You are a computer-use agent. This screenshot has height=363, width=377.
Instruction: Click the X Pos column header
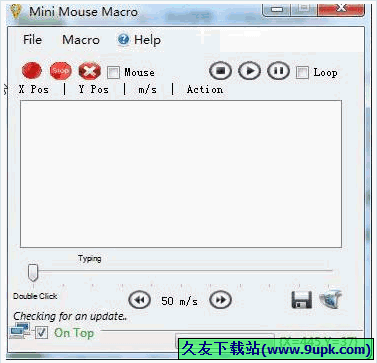pos(34,89)
